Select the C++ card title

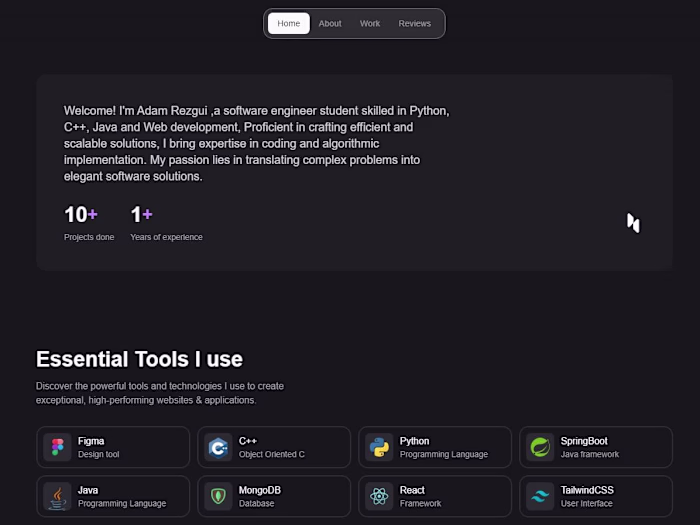pyautogui.click(x=248, y=441)
